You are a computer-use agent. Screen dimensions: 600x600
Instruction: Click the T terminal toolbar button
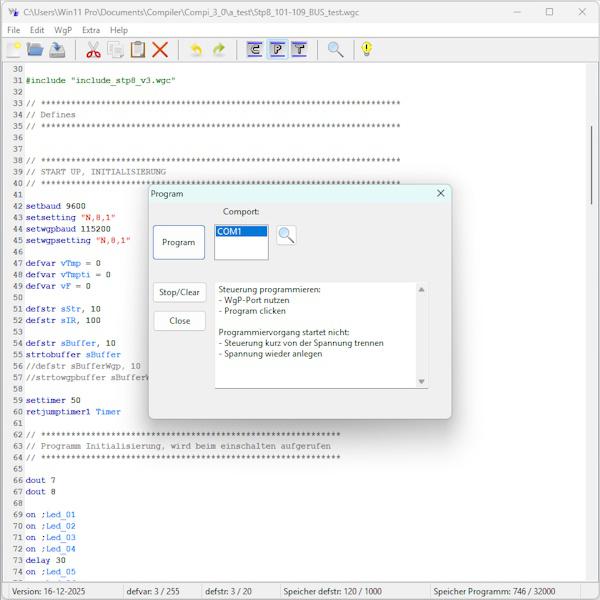tap(299, 49)
